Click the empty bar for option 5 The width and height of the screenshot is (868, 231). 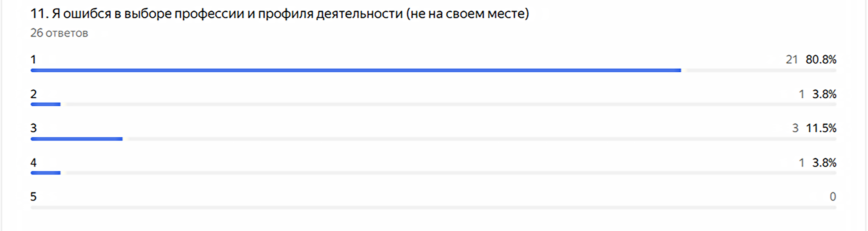433,207
